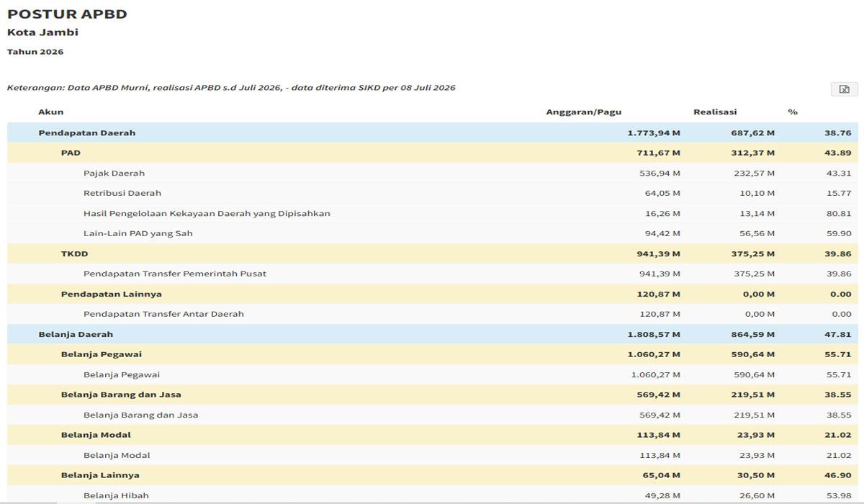
Task: Click the Belanja Hibah row
Action: (433, 495)
